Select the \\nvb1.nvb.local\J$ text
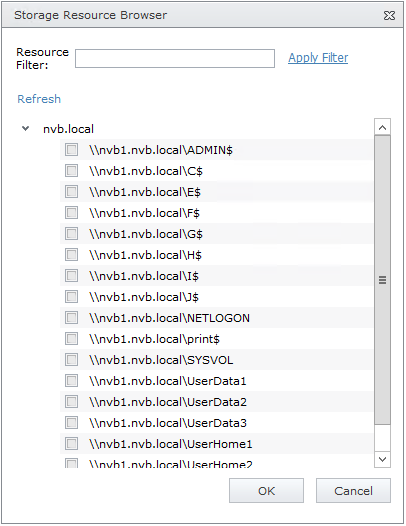This screenshot has height=526, width=406. 144,297
